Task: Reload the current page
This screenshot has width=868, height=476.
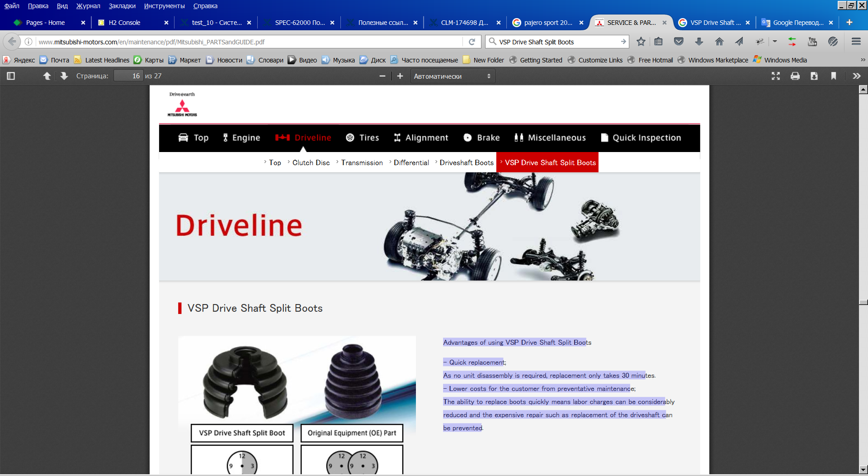Action: [x=472, y=42]
